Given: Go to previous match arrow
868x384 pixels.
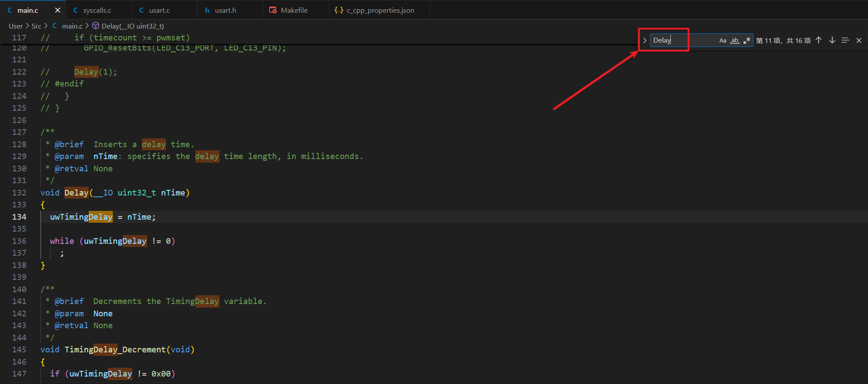Looking at the screenshot, I should pos(819,40).
